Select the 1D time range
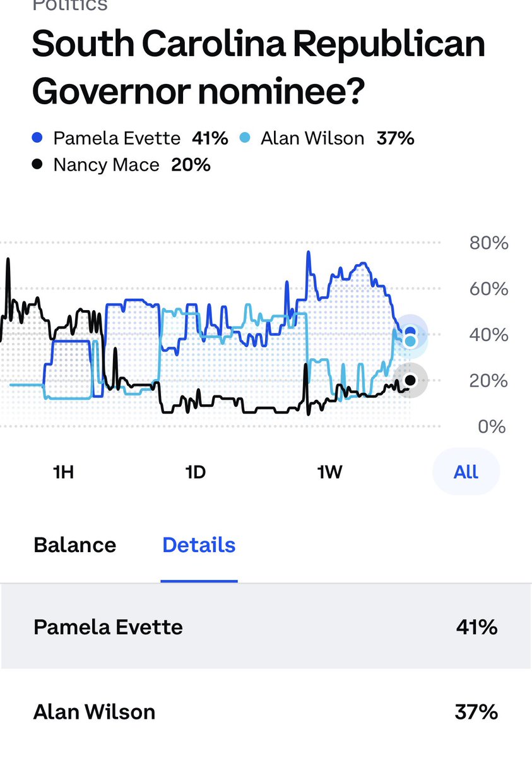Viewport: 532px width, 758px height. [x=196, y=472]
